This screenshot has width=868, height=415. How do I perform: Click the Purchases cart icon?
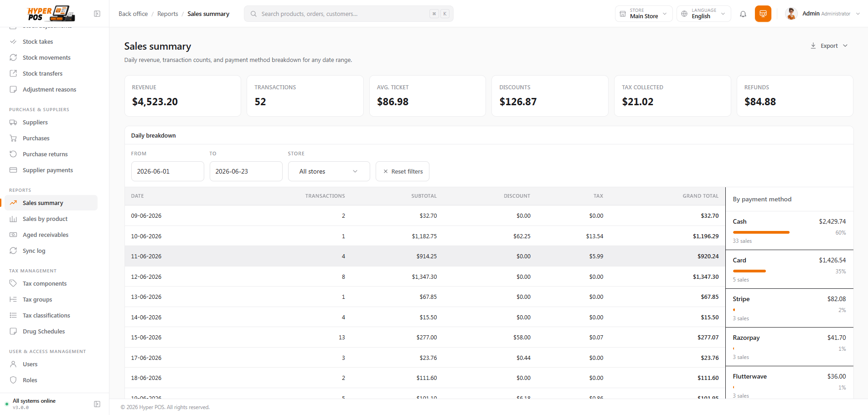pyautogui.click(x=13, y=138)
